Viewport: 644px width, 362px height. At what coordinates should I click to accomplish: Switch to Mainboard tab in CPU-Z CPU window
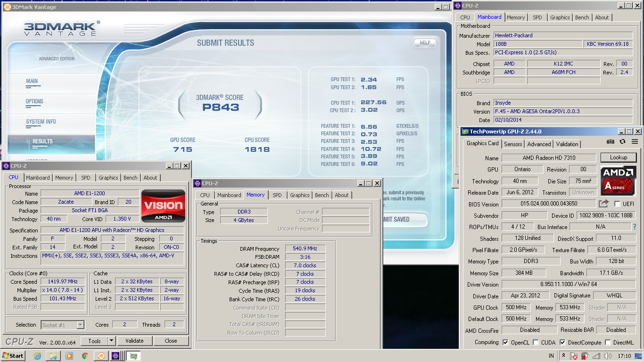pos(38,178)
